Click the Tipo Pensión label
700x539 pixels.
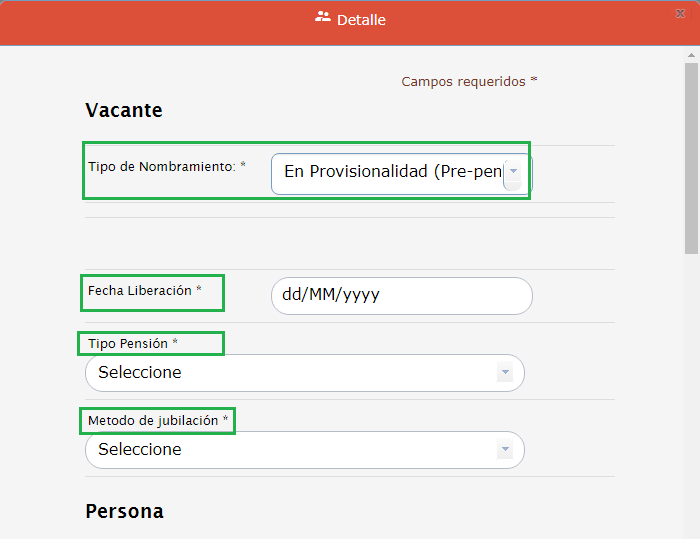click(x=133, y=343)
